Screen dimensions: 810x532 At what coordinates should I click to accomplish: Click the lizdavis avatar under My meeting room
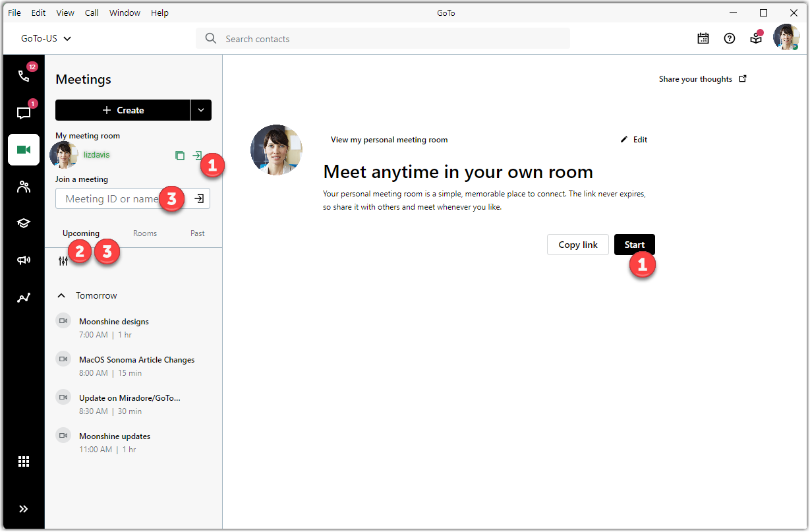[64, 156]
